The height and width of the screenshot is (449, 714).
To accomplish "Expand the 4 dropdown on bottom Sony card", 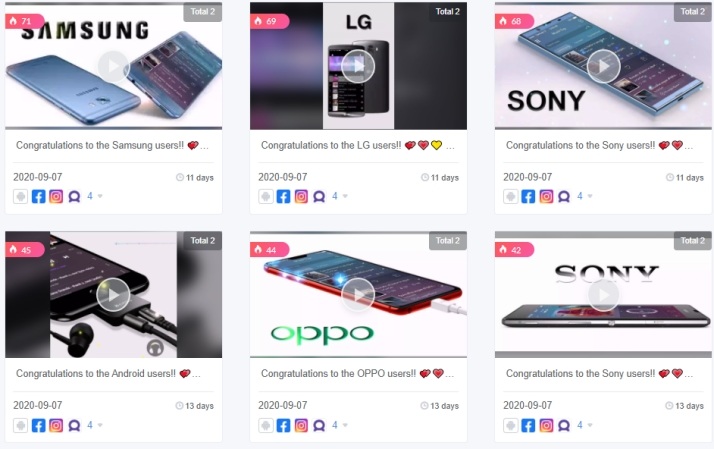I will coord(585,425).
